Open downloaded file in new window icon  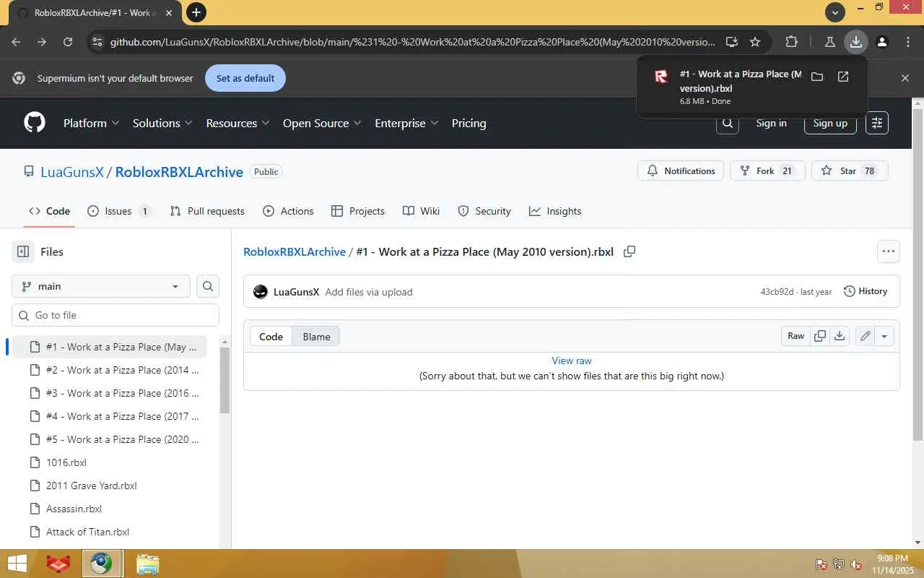(x=843, y=77)
